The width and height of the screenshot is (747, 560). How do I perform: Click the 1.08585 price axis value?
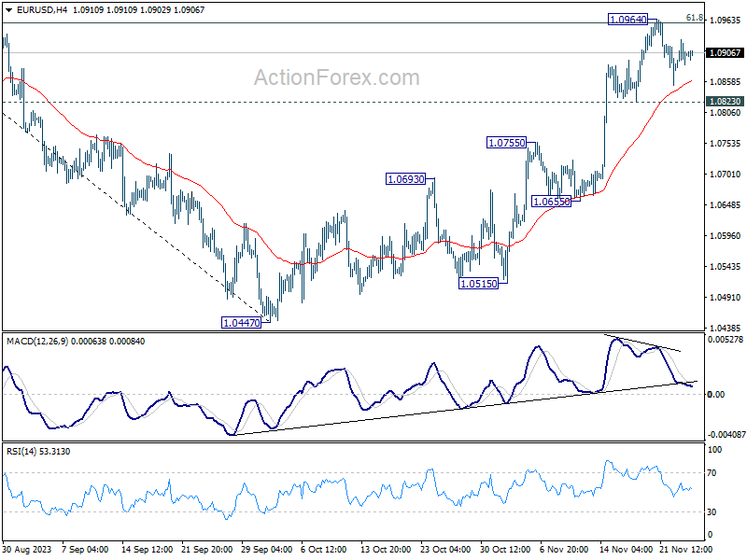point(726,82)
